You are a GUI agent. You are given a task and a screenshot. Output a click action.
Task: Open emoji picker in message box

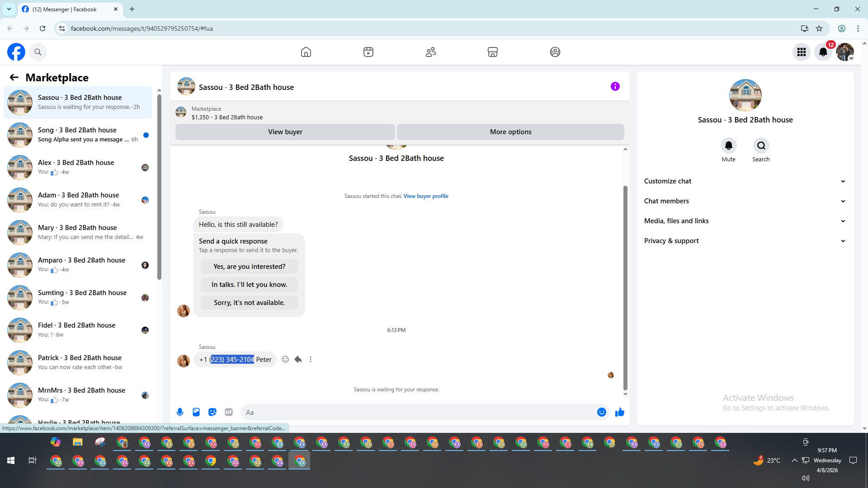click(601, 412)
